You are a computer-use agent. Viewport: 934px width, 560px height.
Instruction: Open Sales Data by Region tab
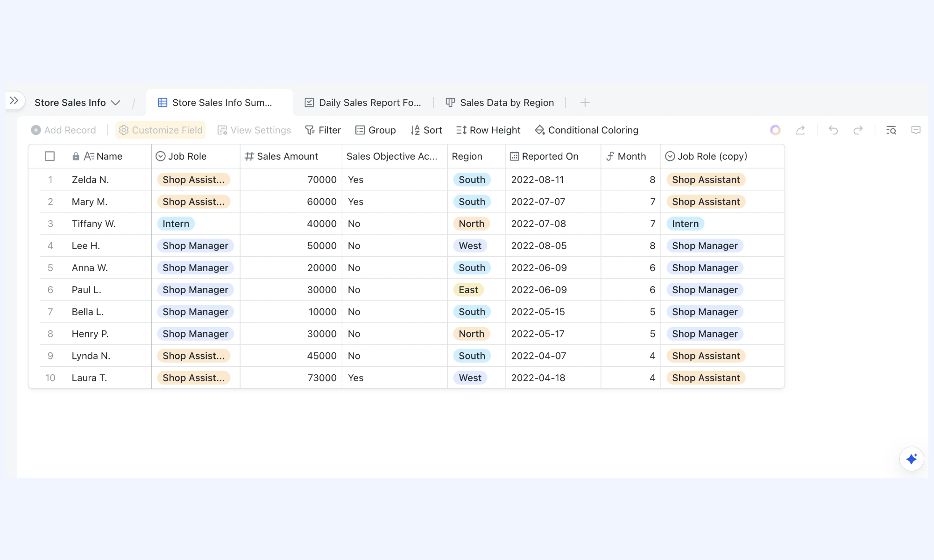500,103
